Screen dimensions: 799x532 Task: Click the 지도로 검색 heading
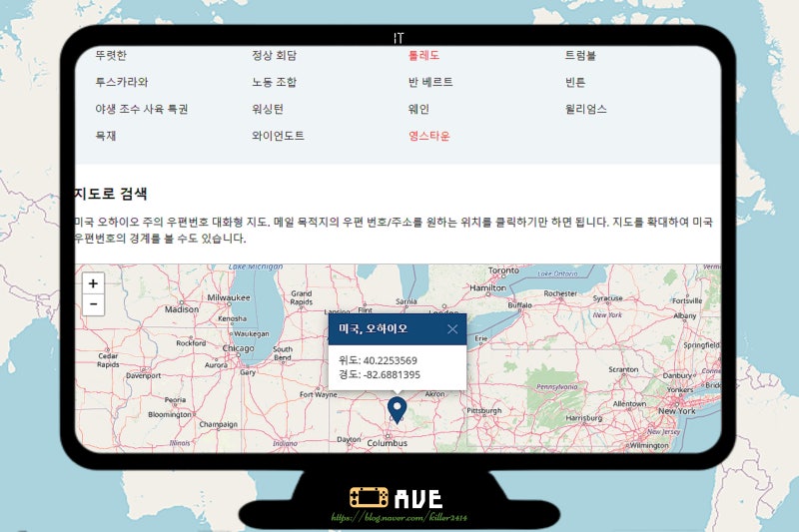111,194
